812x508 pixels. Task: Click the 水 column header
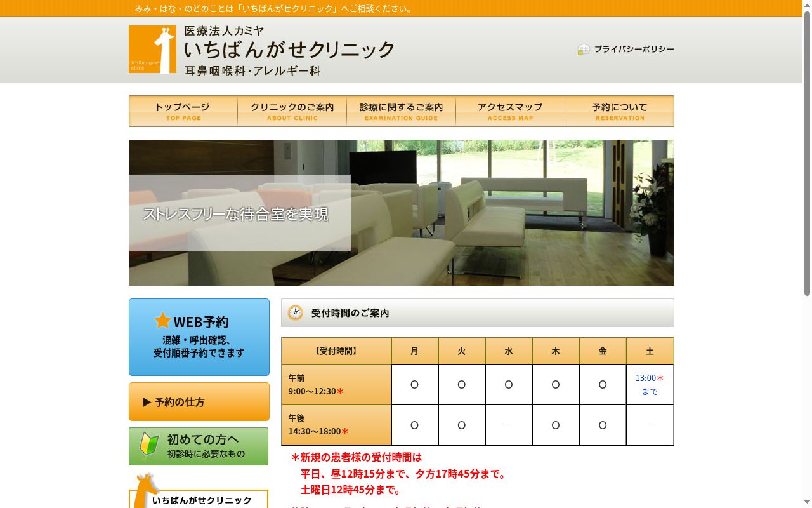tap(509, 351)
